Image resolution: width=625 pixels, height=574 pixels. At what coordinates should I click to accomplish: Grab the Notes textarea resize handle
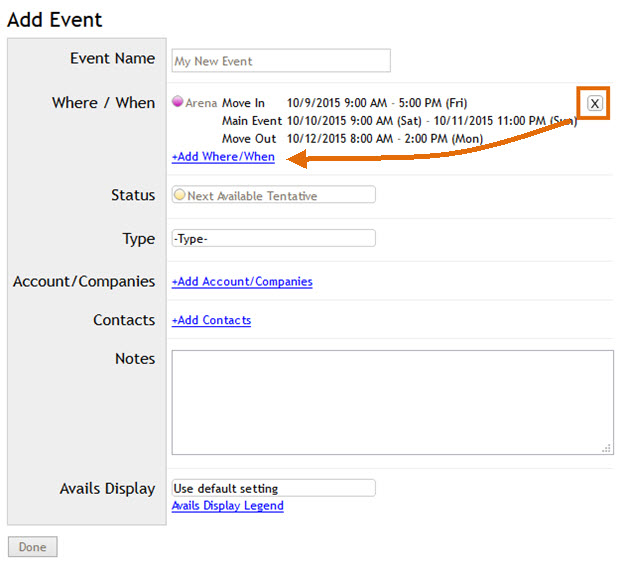(x=607, y=448)
